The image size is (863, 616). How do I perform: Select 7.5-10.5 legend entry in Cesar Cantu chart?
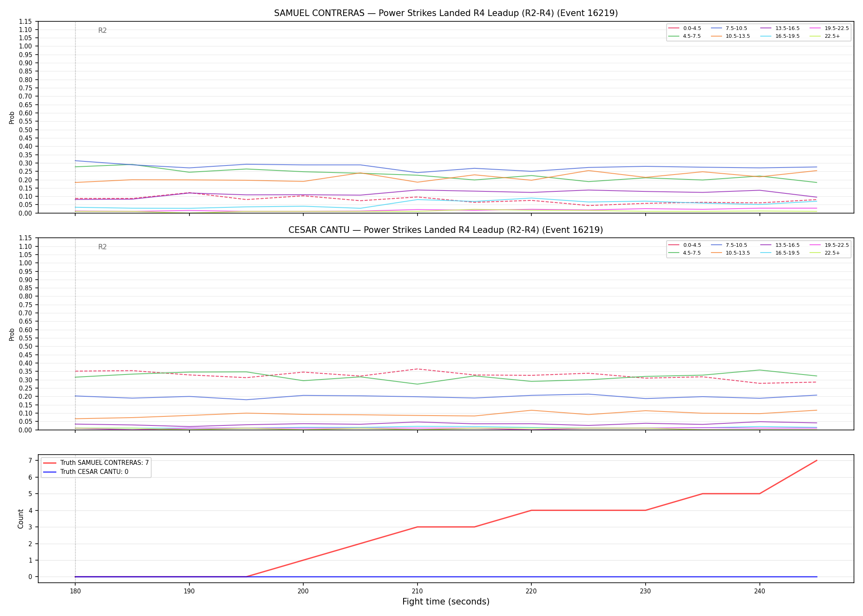pos(730,245)
